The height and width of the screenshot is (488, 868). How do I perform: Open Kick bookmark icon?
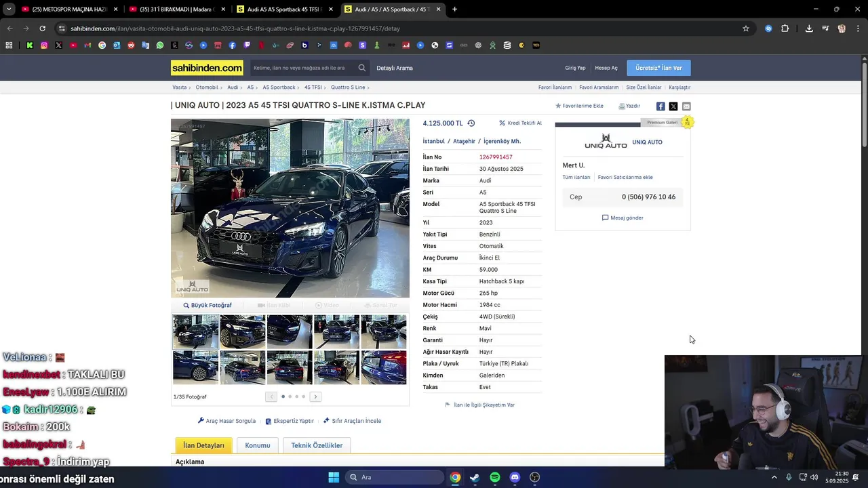(30, 45)
